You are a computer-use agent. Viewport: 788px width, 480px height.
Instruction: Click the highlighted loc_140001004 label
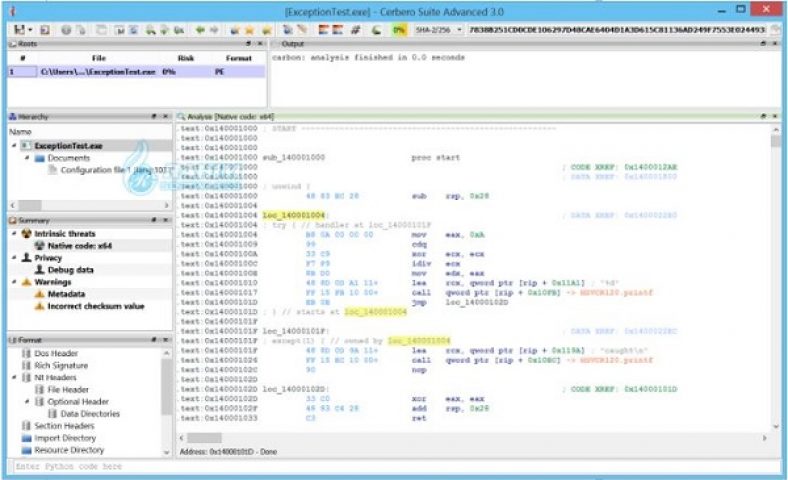294,215
